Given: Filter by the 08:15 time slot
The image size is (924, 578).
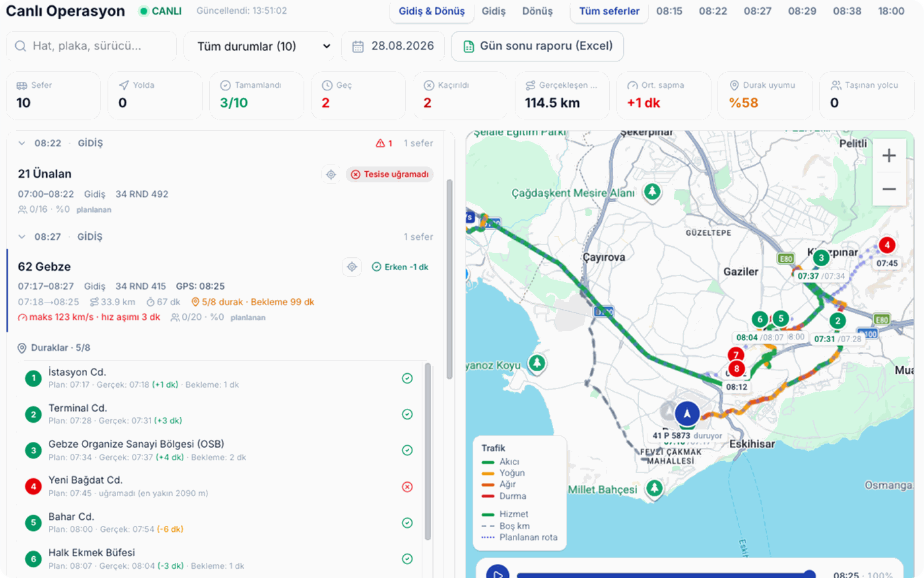Looking at the screenshot, I should click(x=669, y=11).
